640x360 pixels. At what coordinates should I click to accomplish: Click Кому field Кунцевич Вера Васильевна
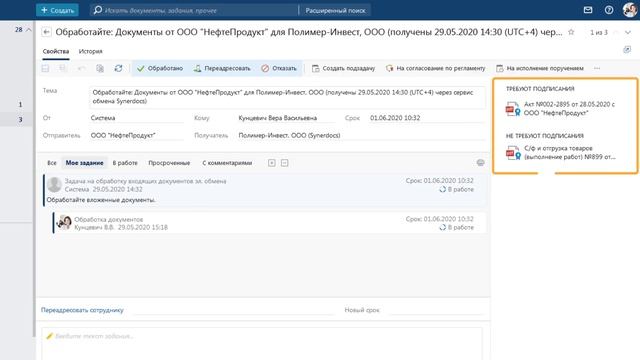[x=286, y=118]
